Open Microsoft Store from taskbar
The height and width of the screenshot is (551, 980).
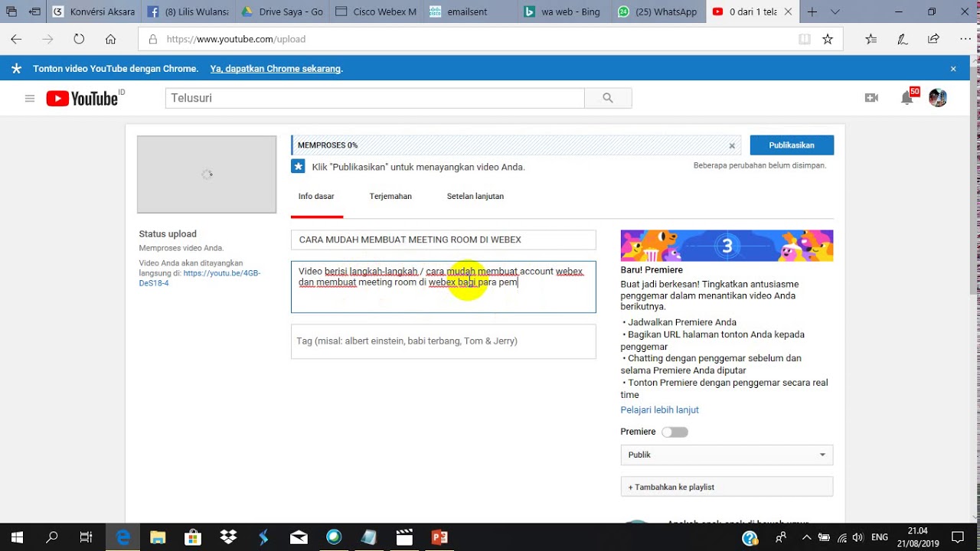coord(193,537)
